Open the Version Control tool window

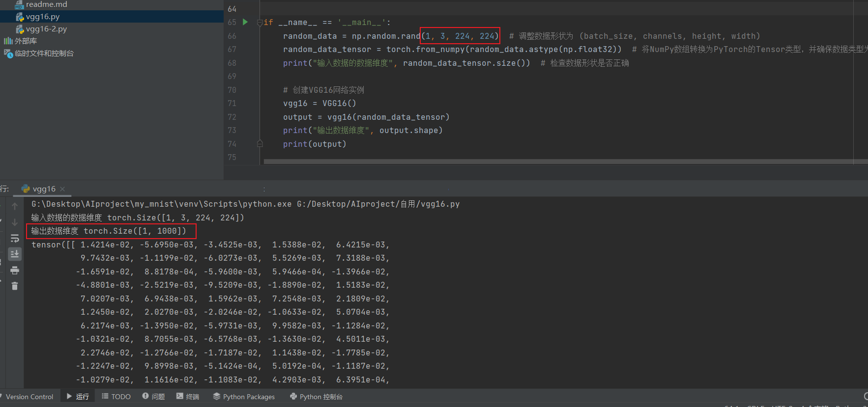point(29,397)
